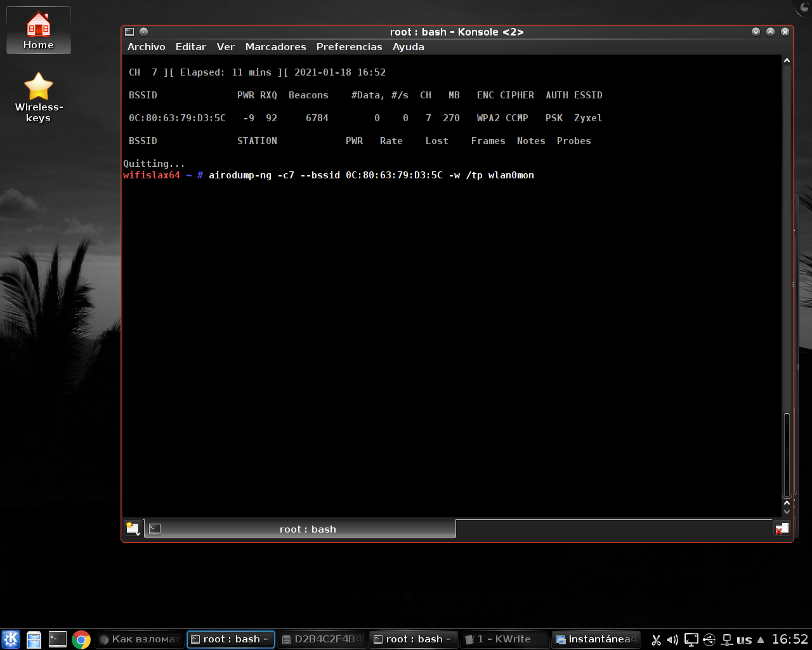Expand hidden system tray icons arrow

[x=761, y=640]
